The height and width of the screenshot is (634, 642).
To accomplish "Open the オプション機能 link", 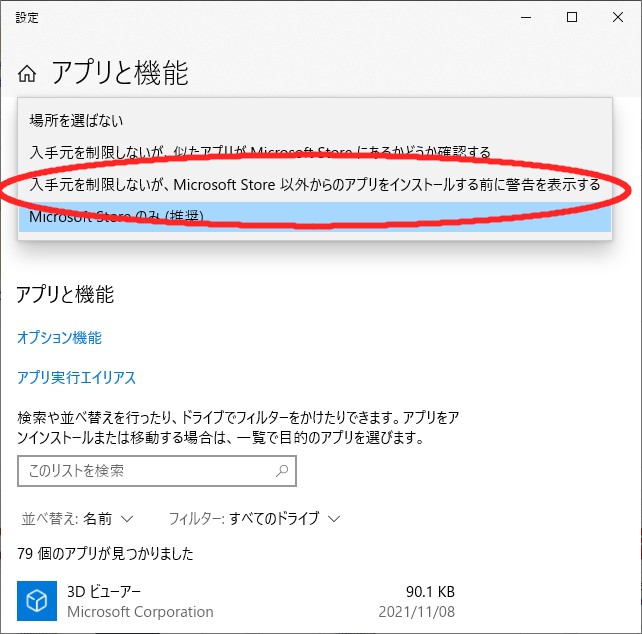I will point(59,338).
